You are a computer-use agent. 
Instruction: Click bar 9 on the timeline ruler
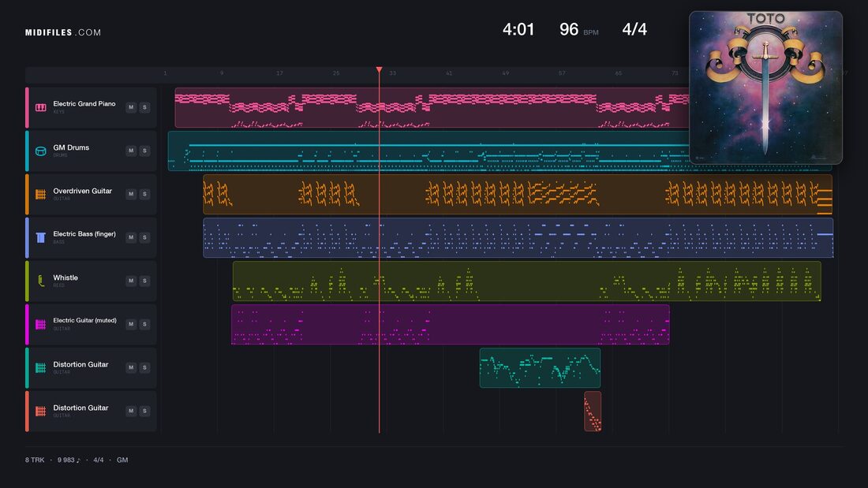coord(222,73)
